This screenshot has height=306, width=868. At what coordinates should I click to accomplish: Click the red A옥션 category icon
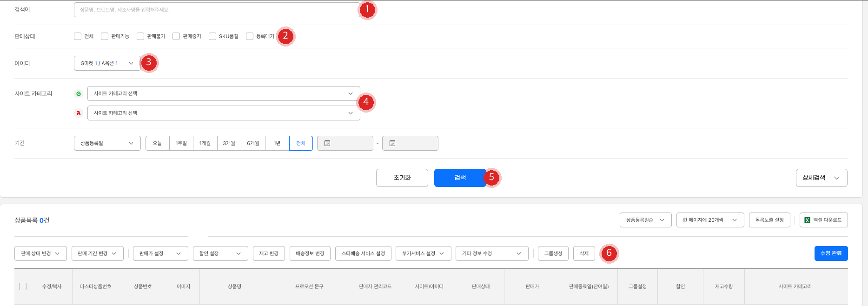click(x=79, y=113)
